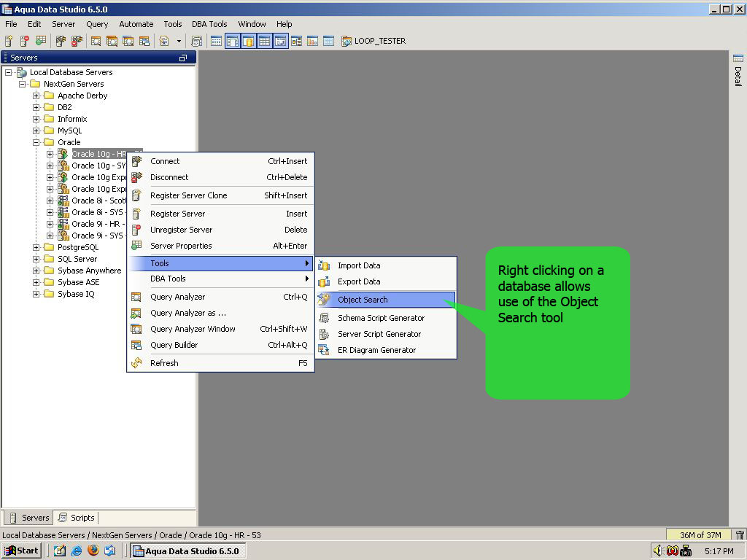Viewport: 747px width, 560px height.
Task: Launch Query Analyzer from the toolbar magnifier icon
Action: pos(96,41)
